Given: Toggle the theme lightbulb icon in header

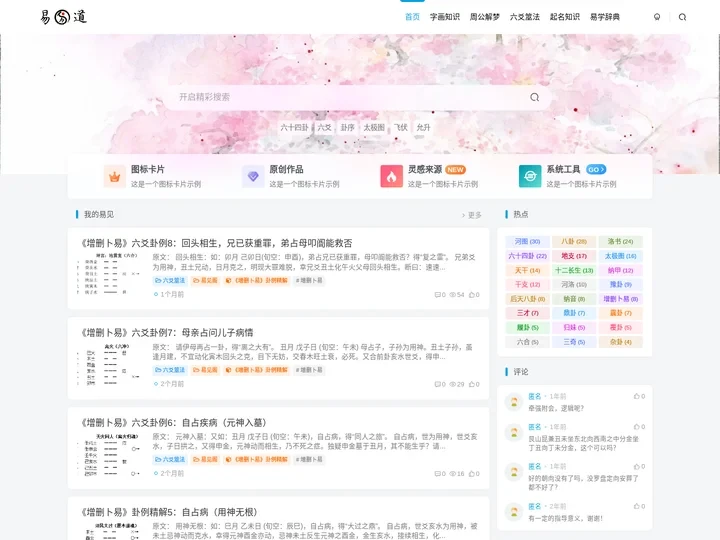Looking at the screenshot, I should click(x=657, y=17).
